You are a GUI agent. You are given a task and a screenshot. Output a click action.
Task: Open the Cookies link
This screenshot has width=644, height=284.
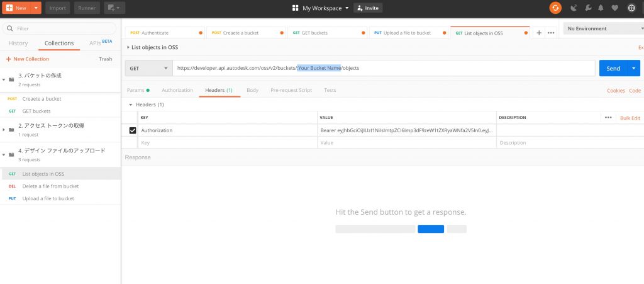tap(616, 91)
